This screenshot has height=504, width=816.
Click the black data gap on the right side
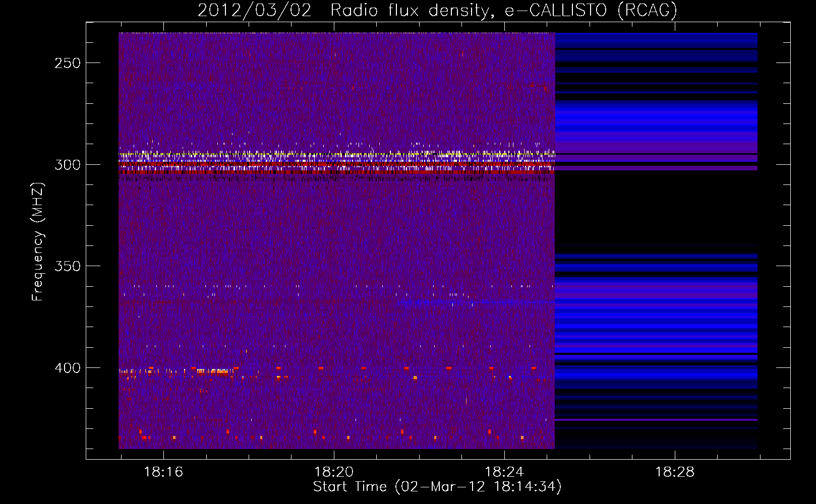(656, 208)
